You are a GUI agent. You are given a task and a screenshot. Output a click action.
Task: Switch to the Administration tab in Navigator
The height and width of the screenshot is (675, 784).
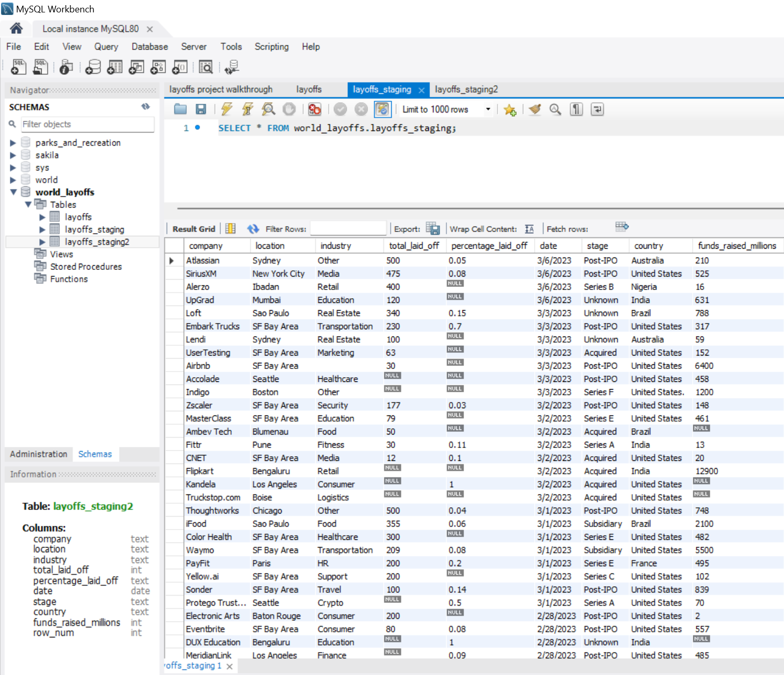[x=39, y=454]
